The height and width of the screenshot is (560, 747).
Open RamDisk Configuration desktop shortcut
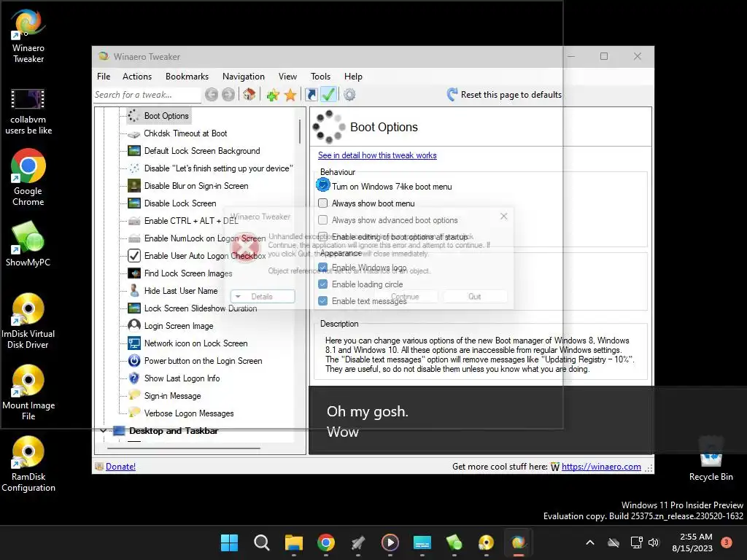pyautogui.click(x=28, y=464)
